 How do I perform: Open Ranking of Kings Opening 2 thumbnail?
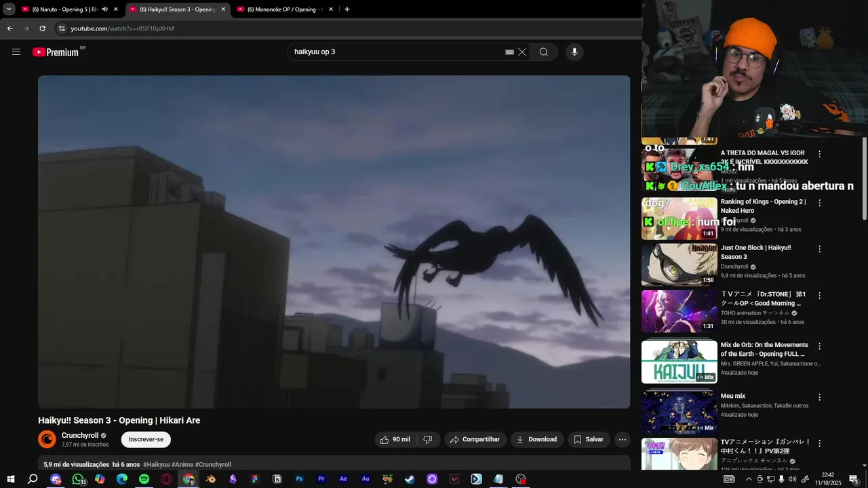tap(679, 219)
